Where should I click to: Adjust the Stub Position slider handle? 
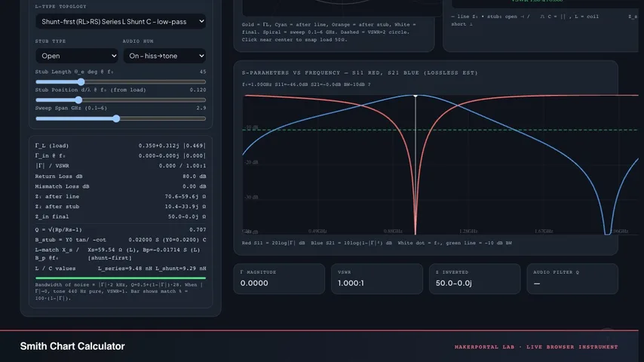click(78, 100)
